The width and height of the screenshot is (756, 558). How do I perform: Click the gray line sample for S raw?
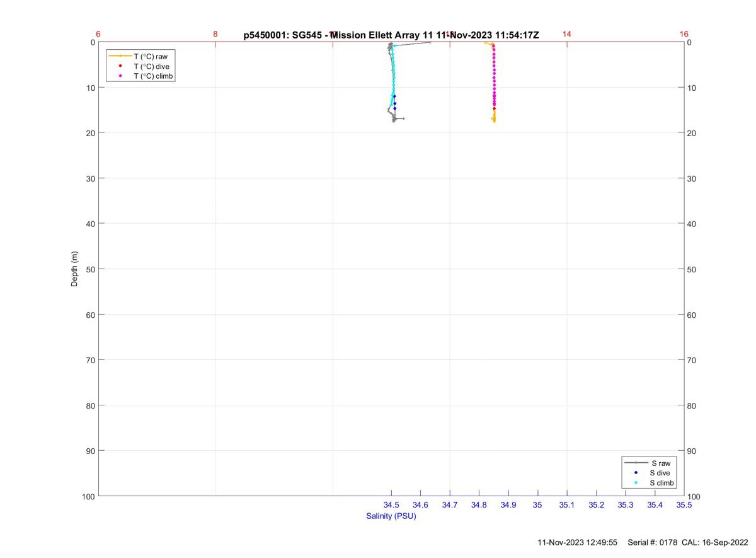click(x=636, y=463)
